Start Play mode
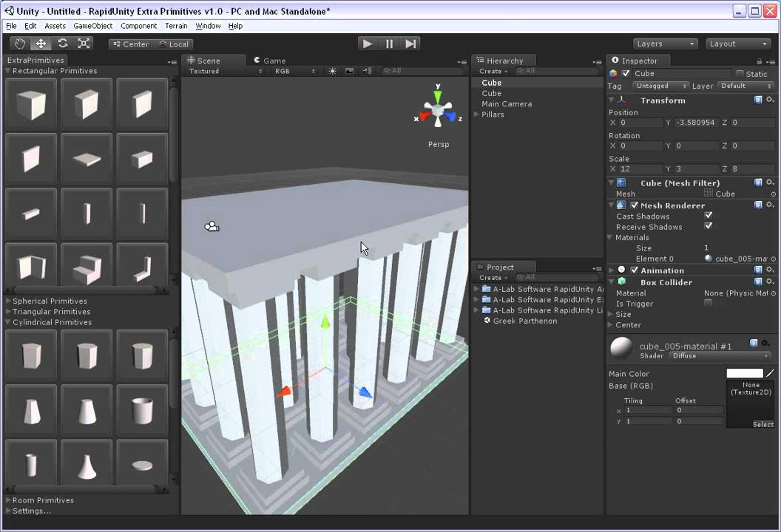This screenshot has width=781, height=532. pyautogui.click(x=368, y=44)
